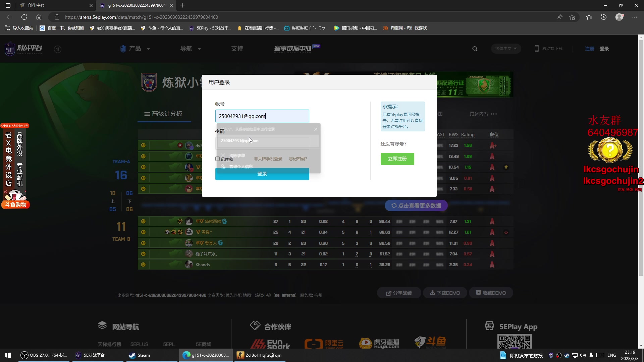644x362 pixels.
Task: Click the 5E对战平台 site logo
Action: point(23,49)
